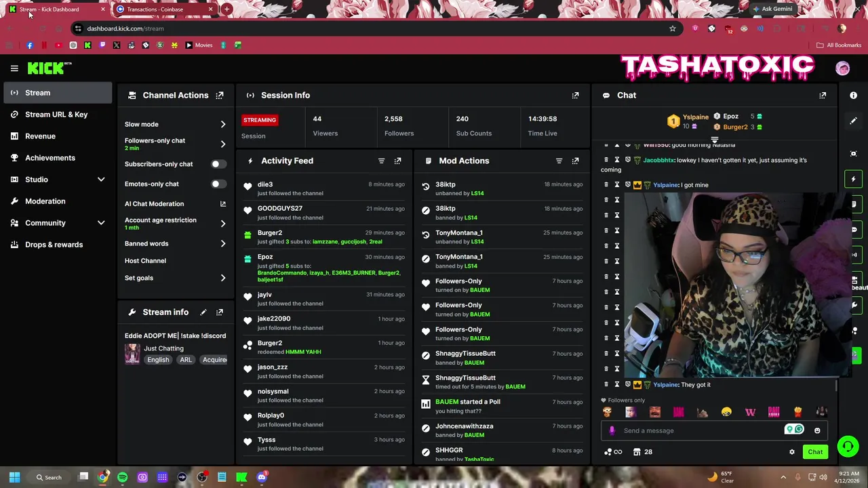868x488 pixels.
Task: Expand Set goals options
Action: [x=222, y=278]
